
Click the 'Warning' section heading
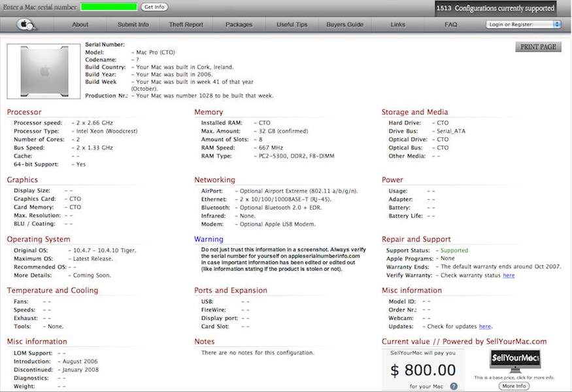click(209, 239)
